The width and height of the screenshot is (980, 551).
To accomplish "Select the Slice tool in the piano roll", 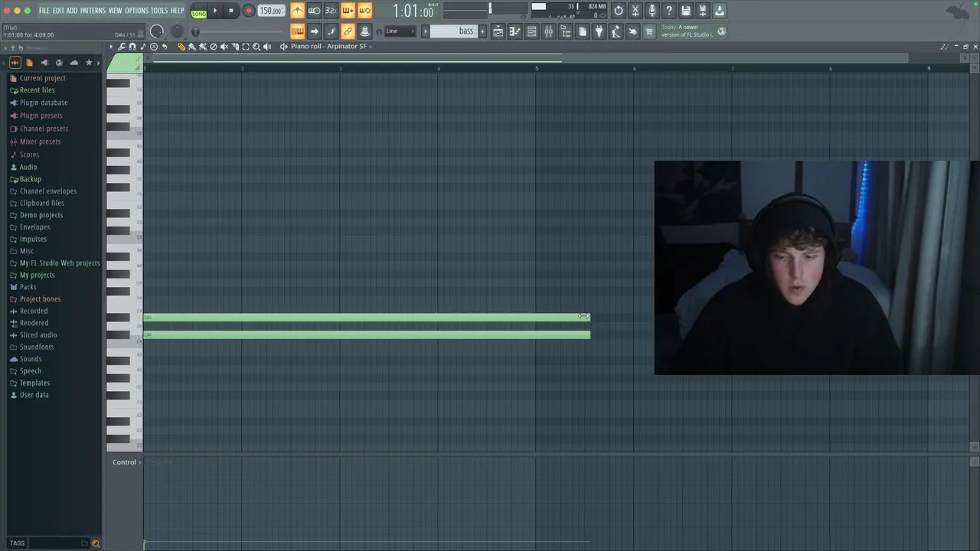I will coord(236,47).
